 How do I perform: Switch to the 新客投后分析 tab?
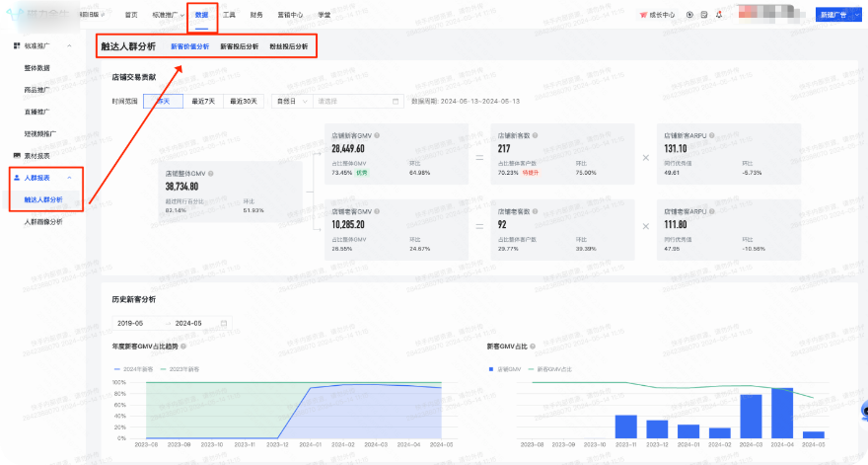pos(239,46)
